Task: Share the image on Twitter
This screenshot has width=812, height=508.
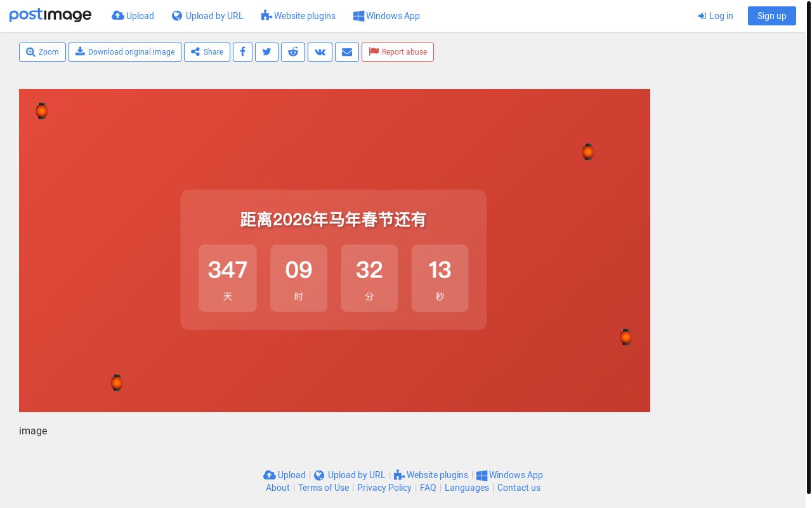Action: (266, 52)
